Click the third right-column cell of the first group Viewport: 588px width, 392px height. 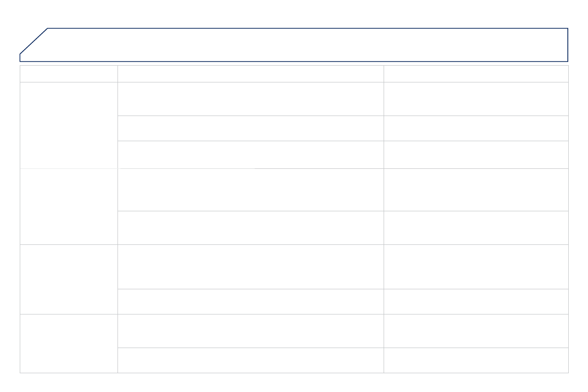[476, 155]
